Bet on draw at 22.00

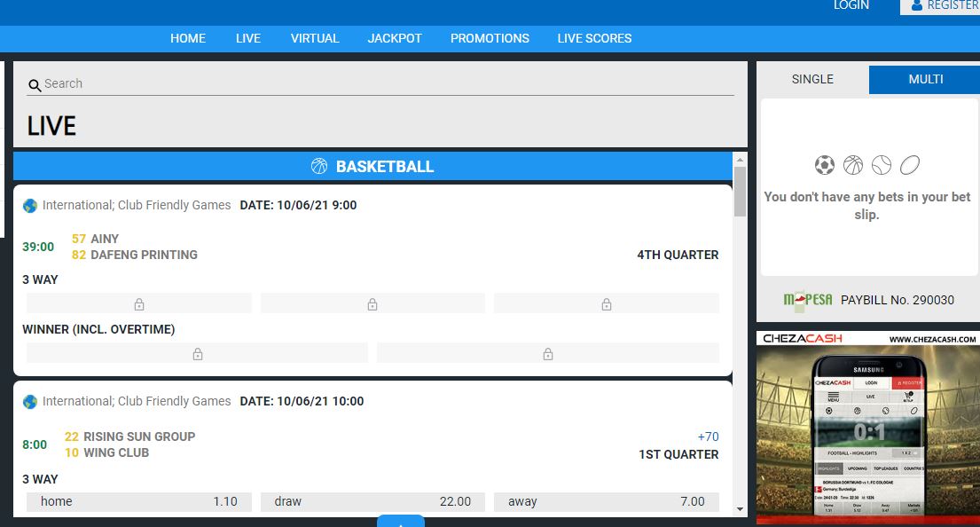(372, 501)
